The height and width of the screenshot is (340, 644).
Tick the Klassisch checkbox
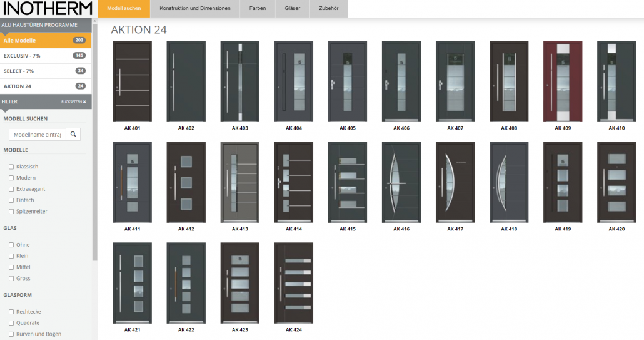[x=11, y=167]
